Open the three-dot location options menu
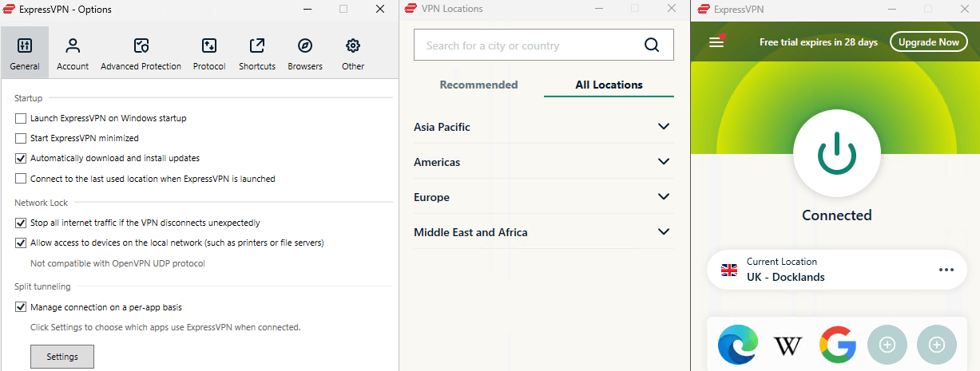The width and height of the screenshot is (980, 371). [946, 270]
